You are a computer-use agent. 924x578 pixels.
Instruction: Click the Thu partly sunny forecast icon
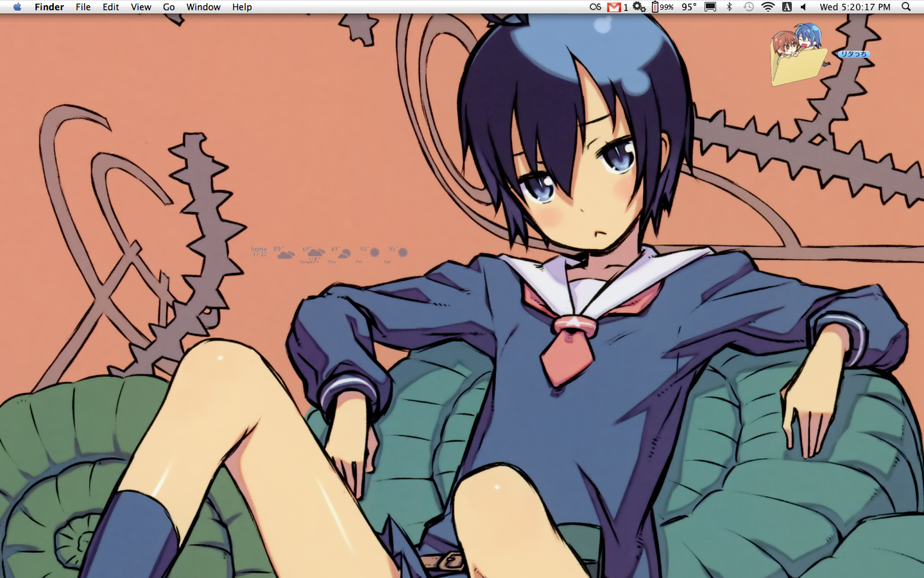tap(344, 254)
